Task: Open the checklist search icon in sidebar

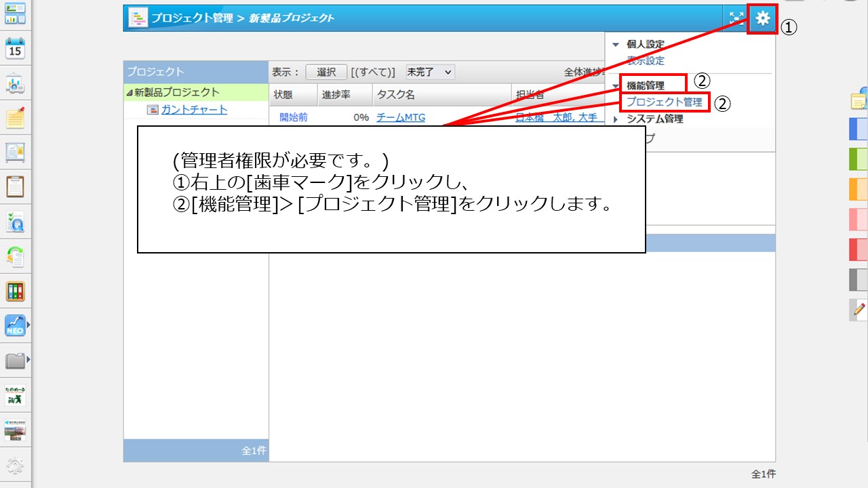Action: tap(15, 222)
